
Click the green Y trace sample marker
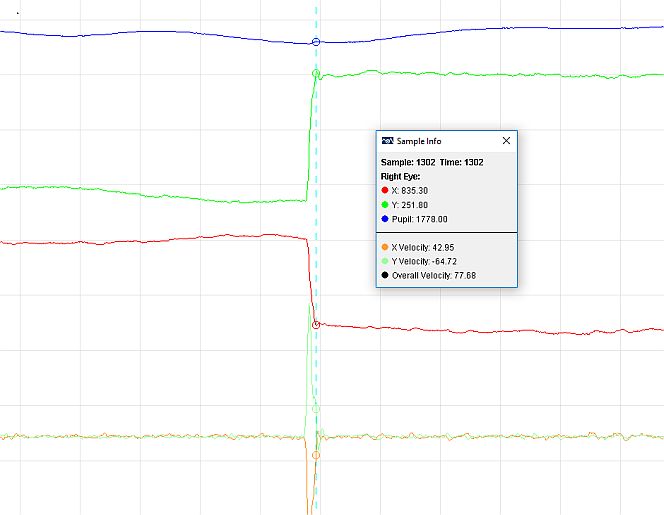[x=316, y=73]
